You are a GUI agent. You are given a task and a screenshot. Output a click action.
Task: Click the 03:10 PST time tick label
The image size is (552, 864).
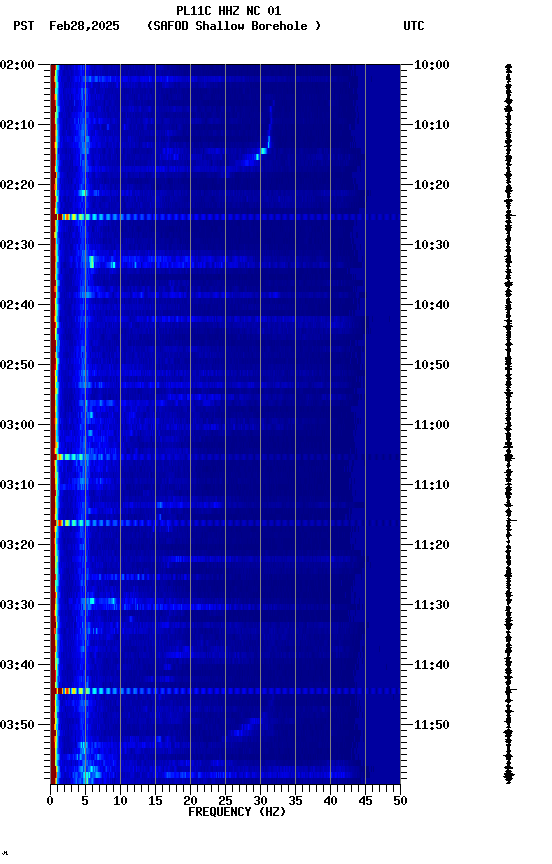[17, 485]
